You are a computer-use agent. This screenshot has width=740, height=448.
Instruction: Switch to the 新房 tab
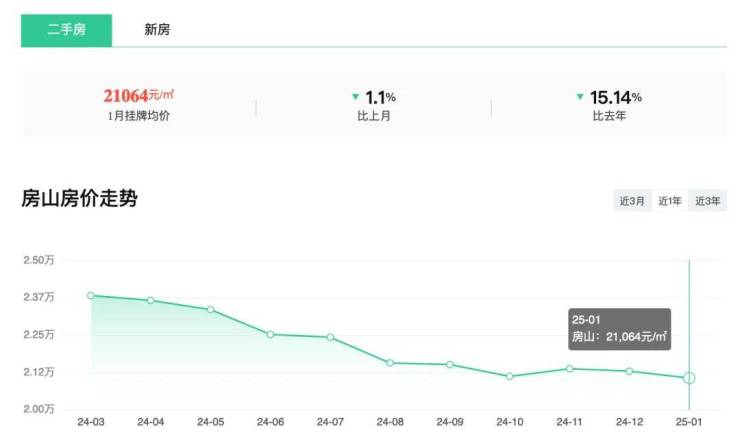[x=157, y=30]
